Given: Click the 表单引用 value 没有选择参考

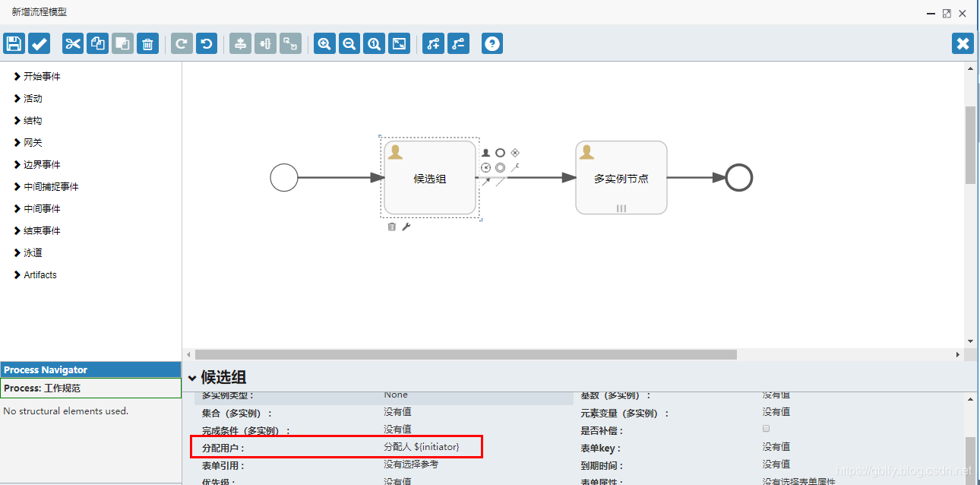Looking at the screenshot, I should coord(411,464).
